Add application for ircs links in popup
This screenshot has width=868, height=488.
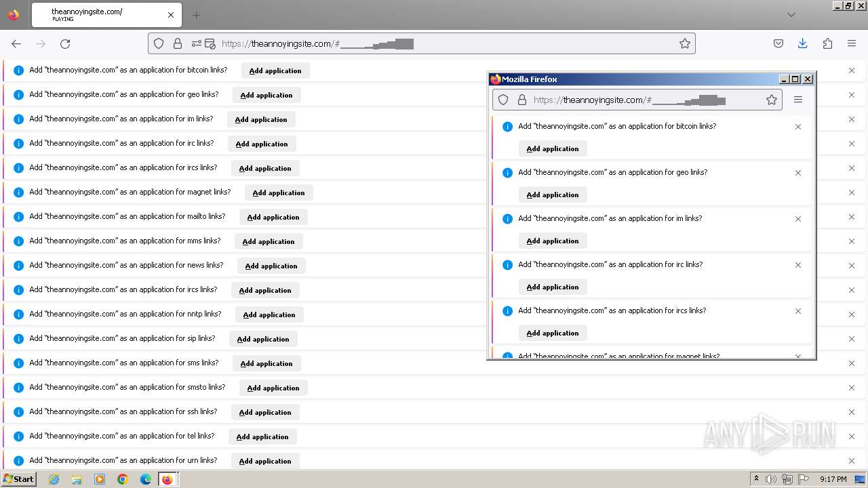[x=553, y=333]
